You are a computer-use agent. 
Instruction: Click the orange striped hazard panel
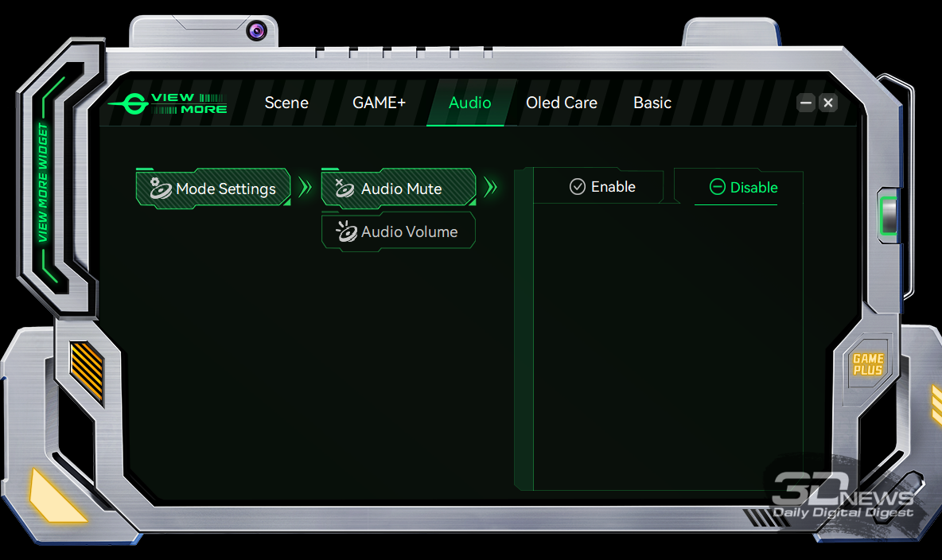pos(86,371)
